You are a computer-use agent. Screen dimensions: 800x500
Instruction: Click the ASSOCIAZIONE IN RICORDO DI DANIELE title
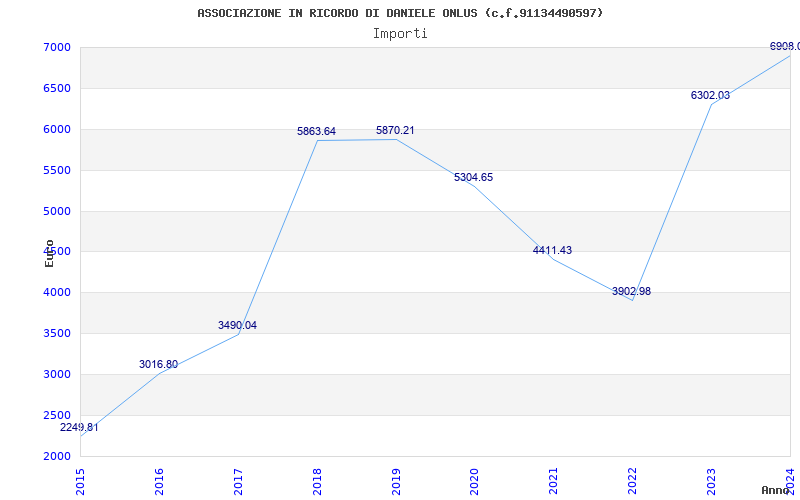coord(336,13)
